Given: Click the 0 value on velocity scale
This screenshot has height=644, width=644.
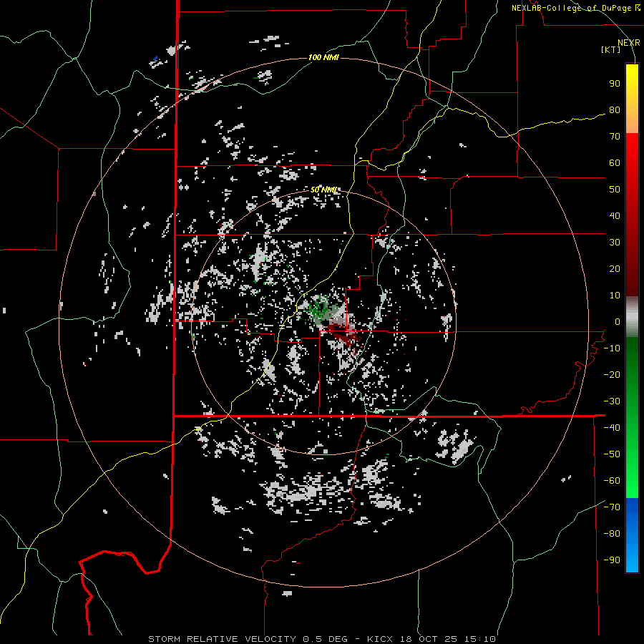Looking at the screenshot, I should pos(618,321).
